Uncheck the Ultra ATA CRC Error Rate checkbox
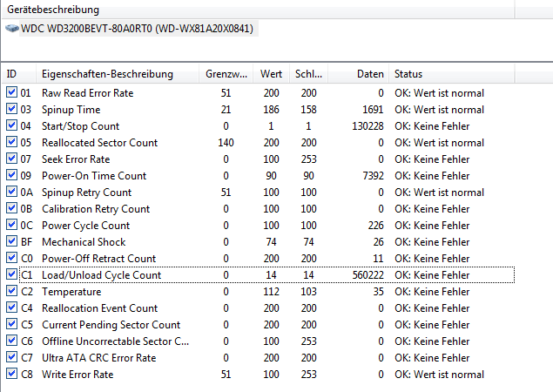The width and height of the screenshot is (553, 392). coord(11,357)
